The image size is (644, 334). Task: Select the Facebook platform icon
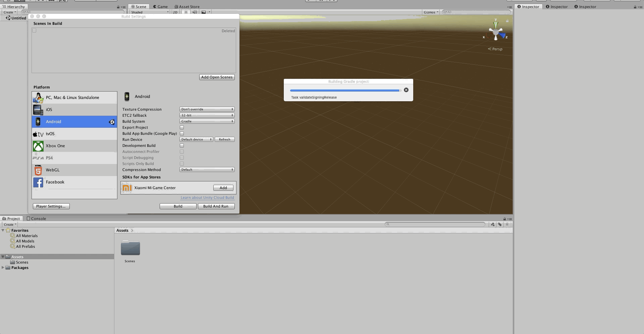[x=38, y=182]
